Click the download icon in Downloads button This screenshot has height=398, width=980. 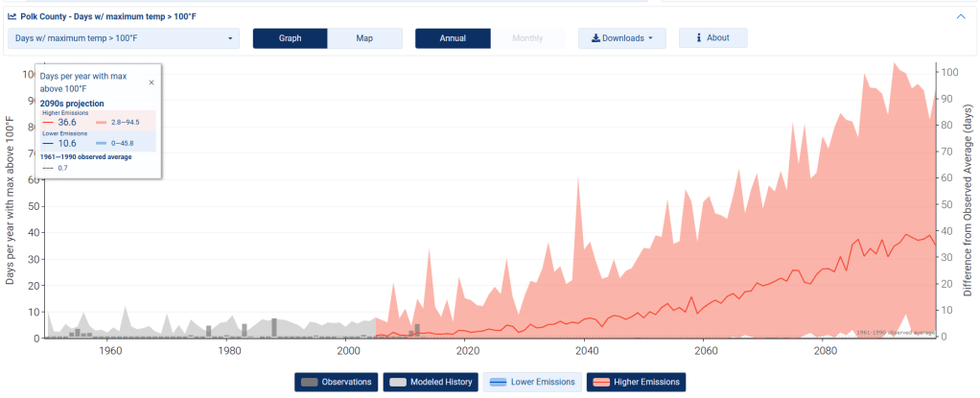595,38
